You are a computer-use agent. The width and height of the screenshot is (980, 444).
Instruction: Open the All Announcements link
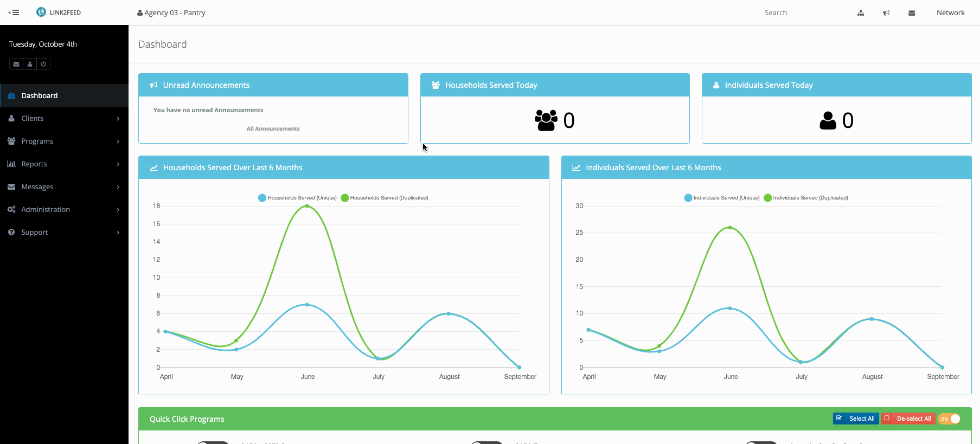273,128
